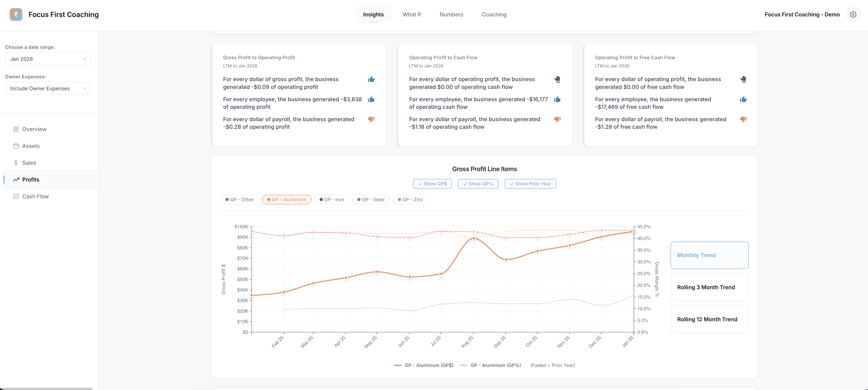The width and height of the screenshot is (868, 390).
Task: Select the Sales dollar icon in sidebar
Action: (x=16, y=163)
